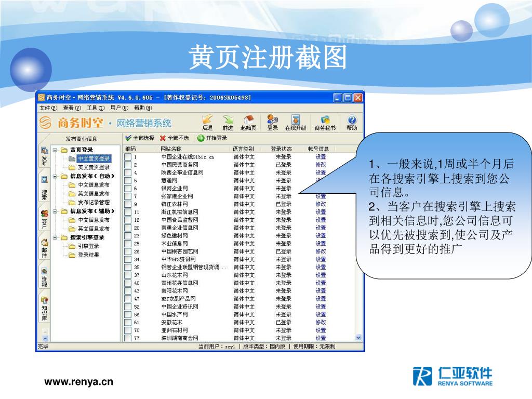Click the 南通企业信息网 row name

(x=180, y=228)
